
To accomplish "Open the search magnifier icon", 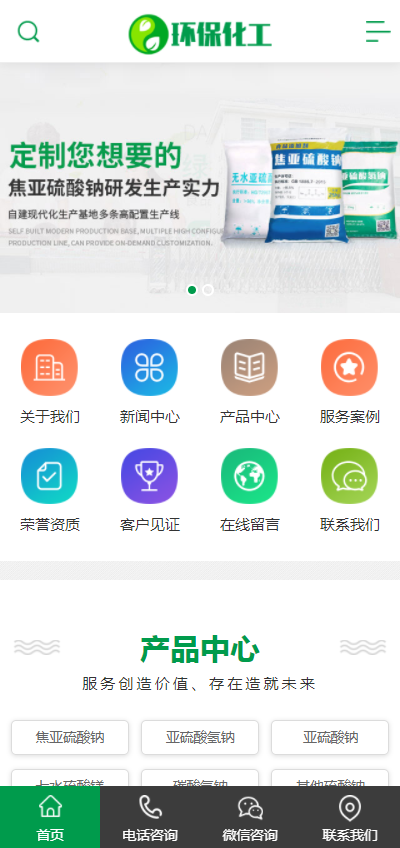I will 28,31.
